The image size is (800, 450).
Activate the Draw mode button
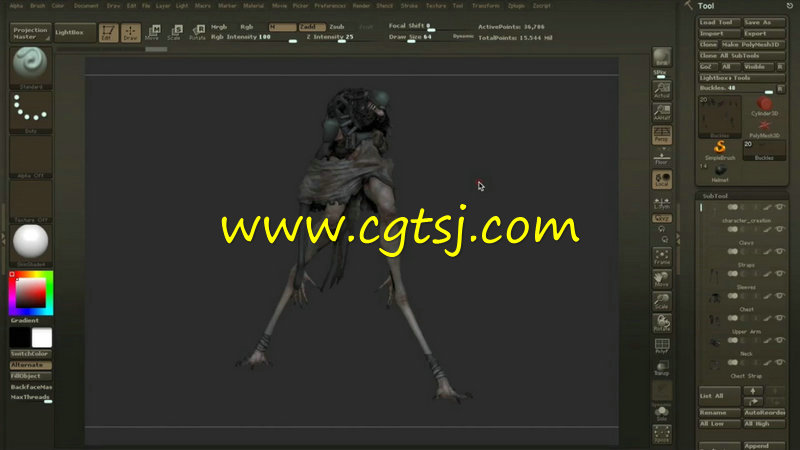(130, 33)
